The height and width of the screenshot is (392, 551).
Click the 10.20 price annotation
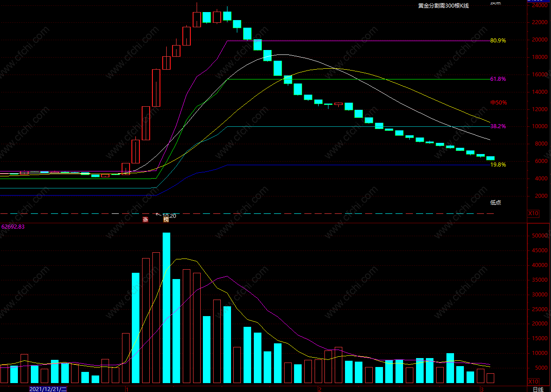coord(169,216)
